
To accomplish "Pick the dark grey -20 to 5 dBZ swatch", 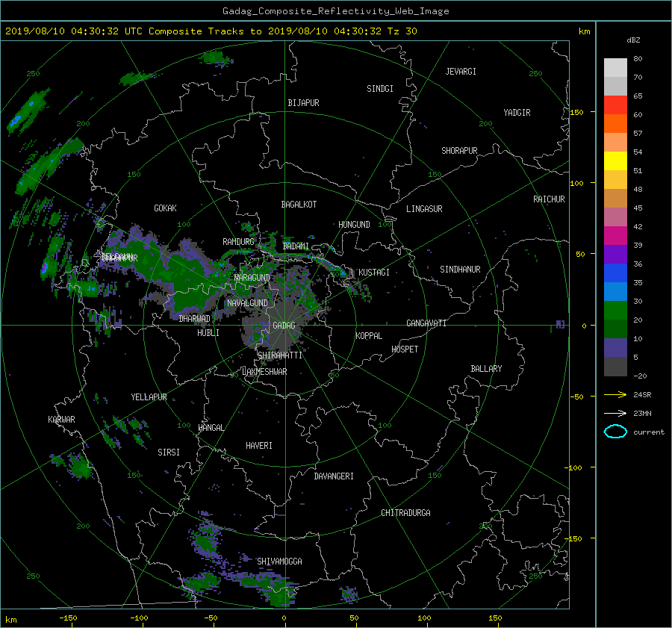I will pos(615,366).
